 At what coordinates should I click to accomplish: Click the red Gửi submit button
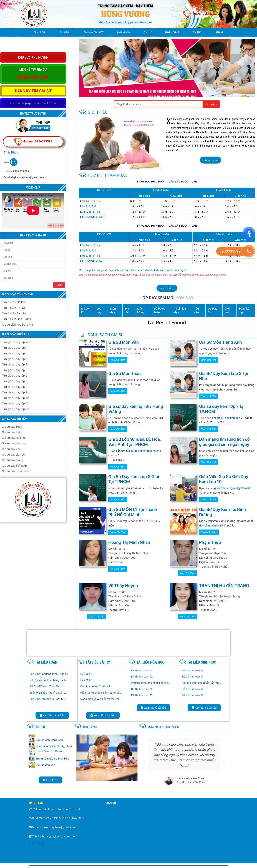(59, 285)
